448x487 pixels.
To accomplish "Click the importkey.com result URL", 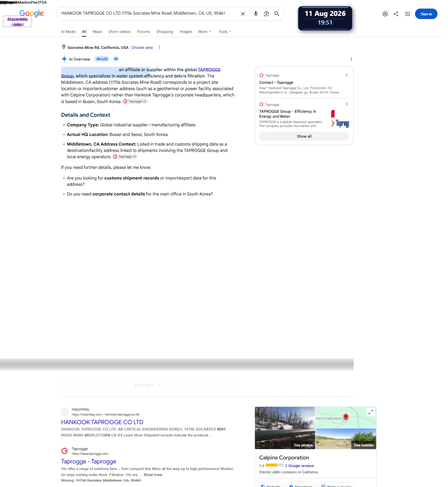I will 105,415.
